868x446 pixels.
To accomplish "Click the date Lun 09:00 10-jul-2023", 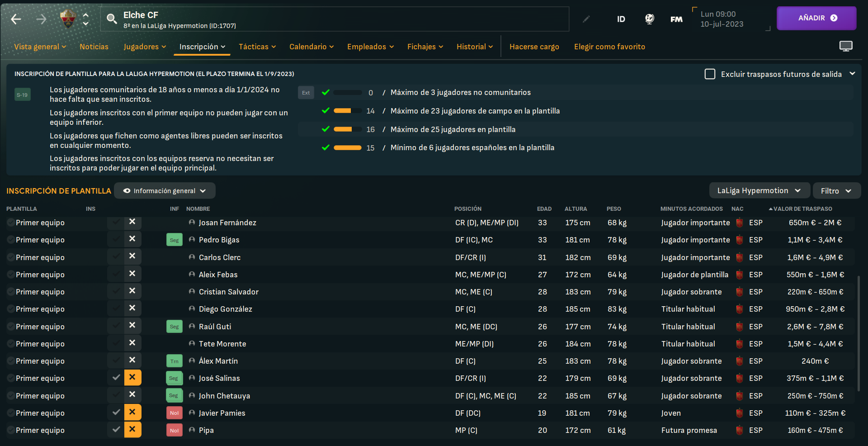I will (722, 19).
